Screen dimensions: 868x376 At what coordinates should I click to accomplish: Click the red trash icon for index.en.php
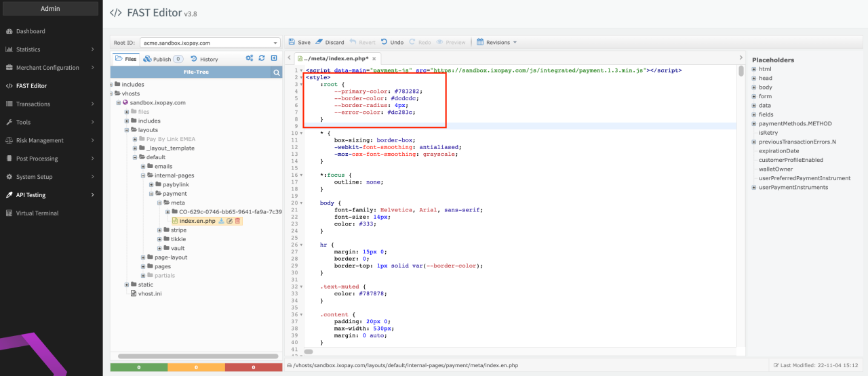[238, 221]
